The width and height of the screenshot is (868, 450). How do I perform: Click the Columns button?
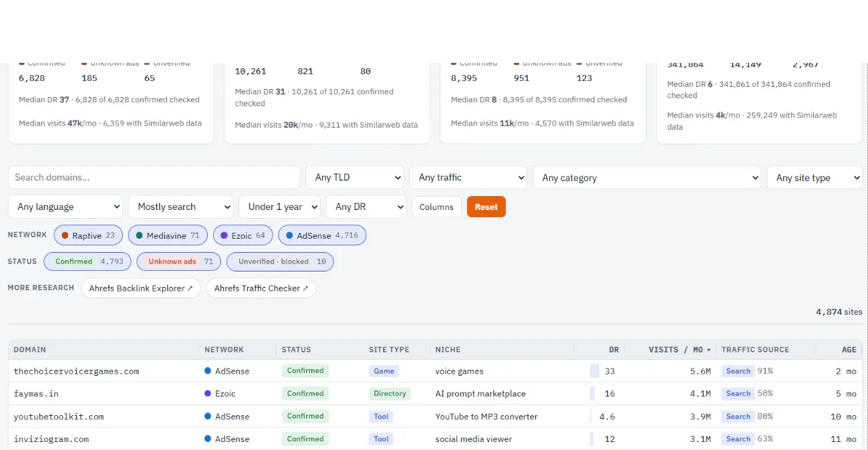pyautogui.click(x=436, y=207)
